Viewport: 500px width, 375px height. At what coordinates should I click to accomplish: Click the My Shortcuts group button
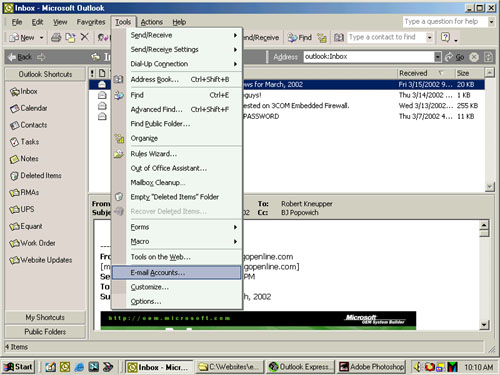point(45,317)
